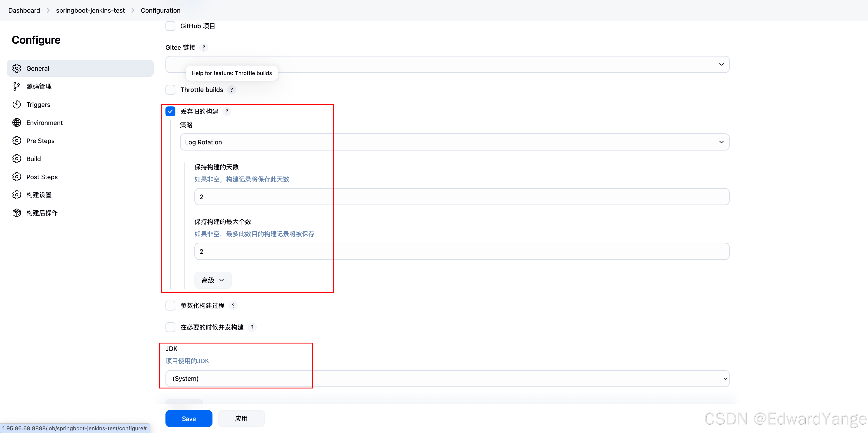Click the 应用 apply button

tap(241, 419)
